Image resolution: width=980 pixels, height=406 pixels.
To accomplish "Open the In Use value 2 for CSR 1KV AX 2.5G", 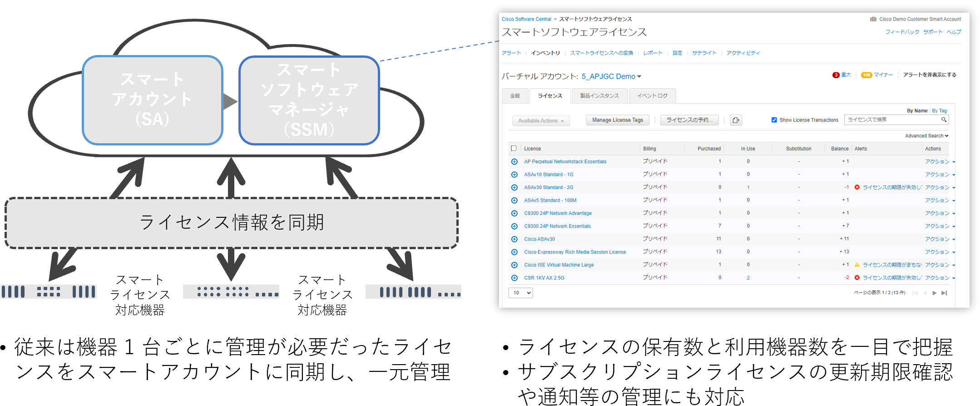I will [x=748, y=278].
